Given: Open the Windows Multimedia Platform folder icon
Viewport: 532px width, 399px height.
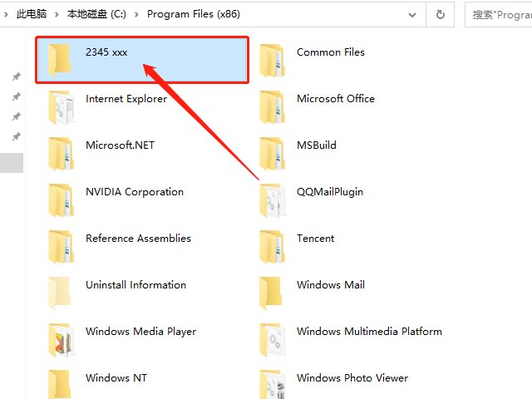Looking at the screenshot, I should 272,339.
